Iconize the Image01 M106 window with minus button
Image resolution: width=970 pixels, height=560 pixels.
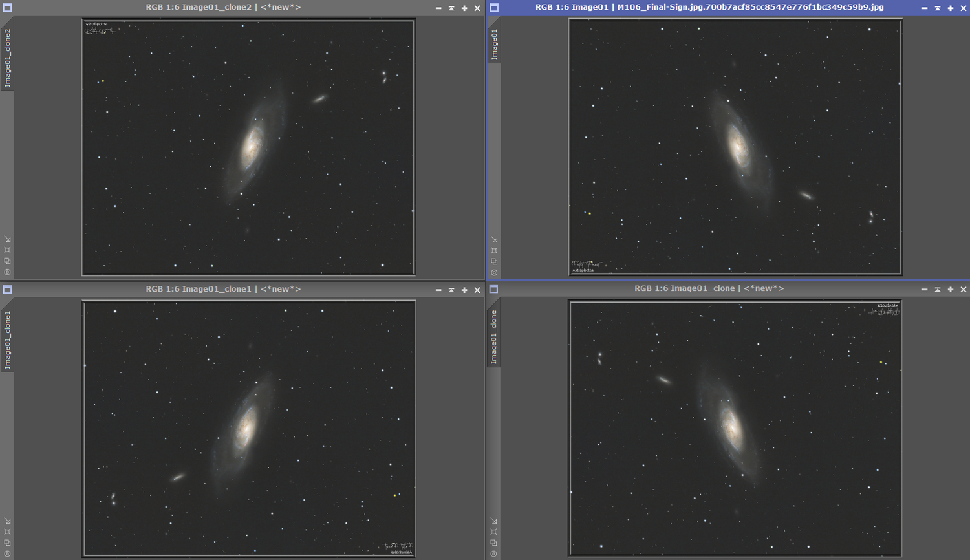(x=925, y=8)
